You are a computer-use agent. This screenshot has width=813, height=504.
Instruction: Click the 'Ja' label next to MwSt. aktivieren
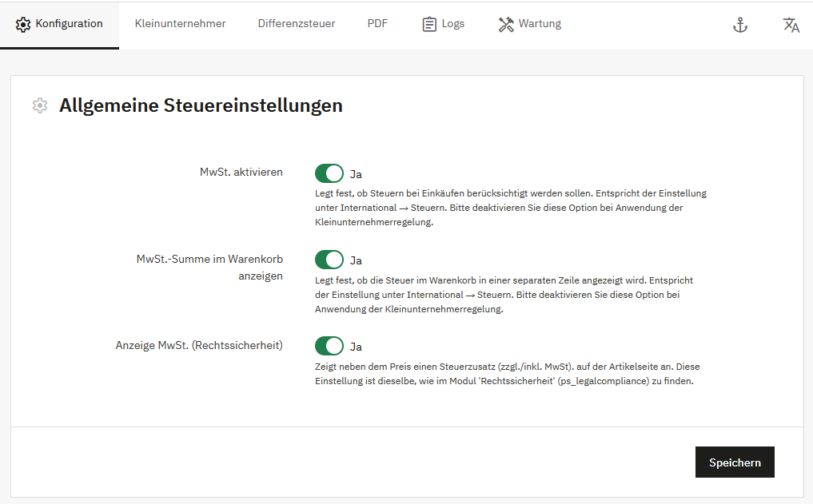point(357,174)
